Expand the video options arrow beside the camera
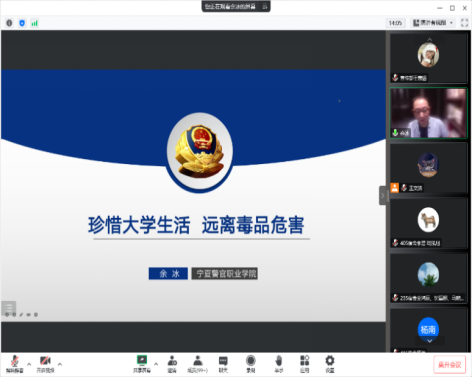Image resolution: width=472 pixels, height=378 pixels. click(60, 364)
